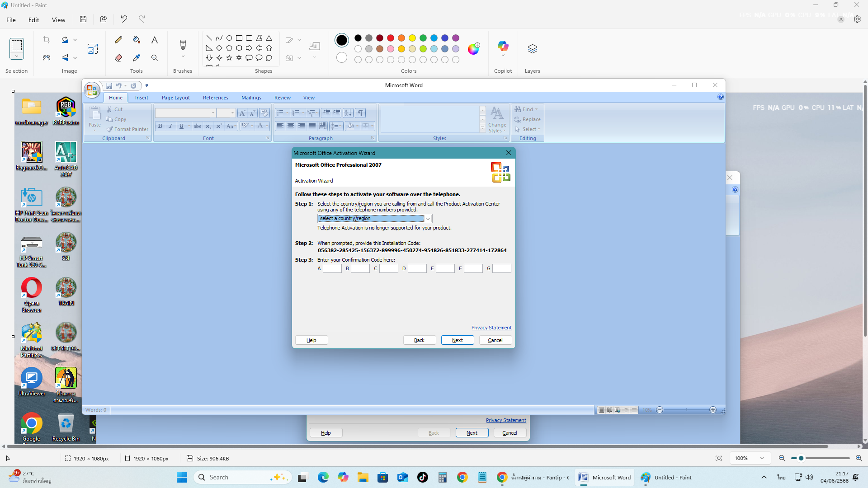Expand the Brushes dropdown chevron
This screenshot has height=488, width=868.
point(183,56)
